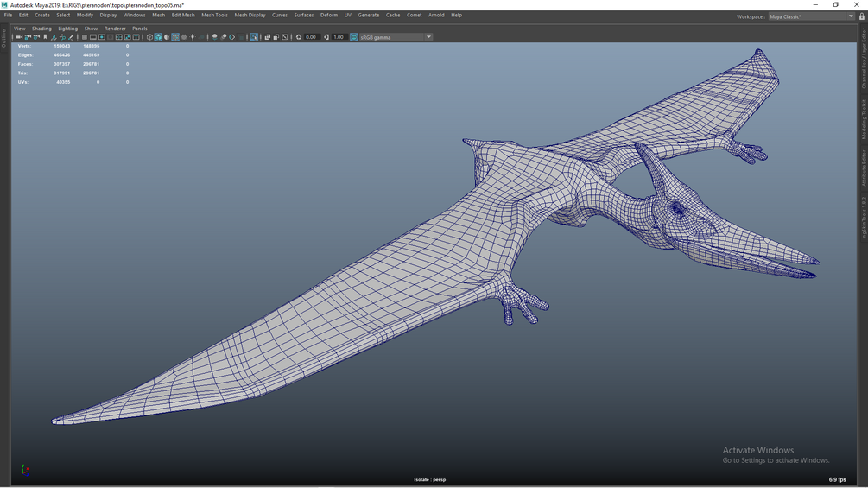Click the isolate select icon
Viewport: 868px width, 488px height.
(254, 37)
